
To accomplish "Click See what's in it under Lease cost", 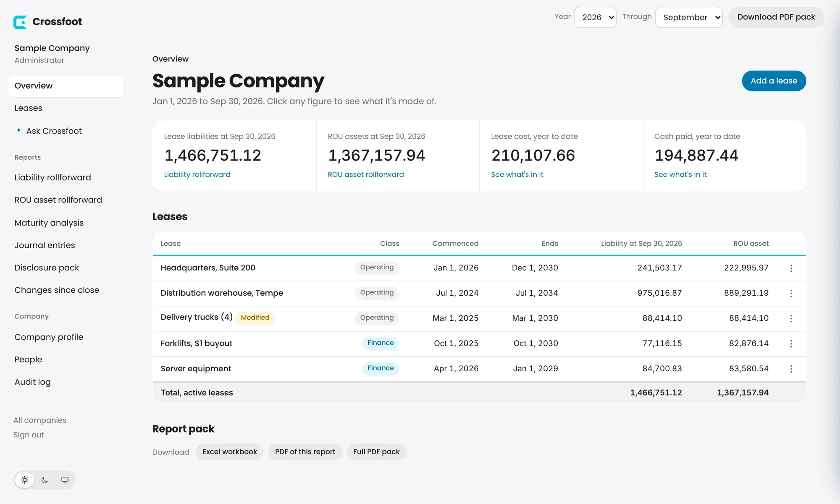I will click(x=517, y=174).
